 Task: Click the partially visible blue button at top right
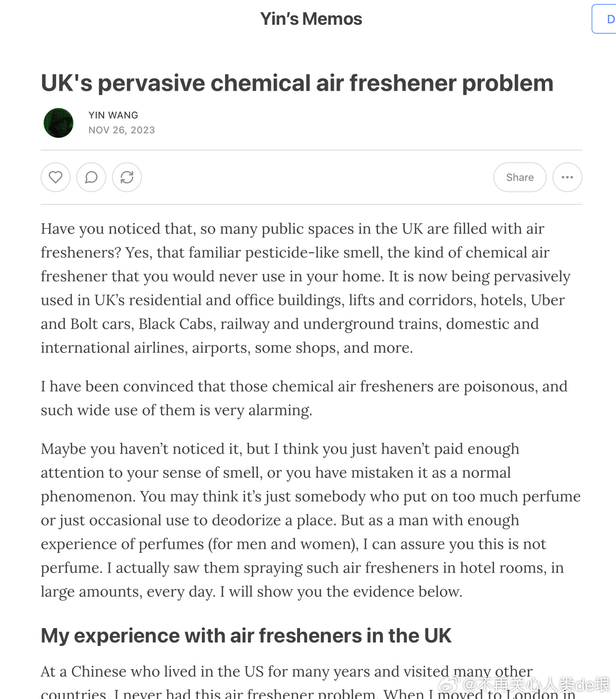pyautogui.click(x=606, y=19)
